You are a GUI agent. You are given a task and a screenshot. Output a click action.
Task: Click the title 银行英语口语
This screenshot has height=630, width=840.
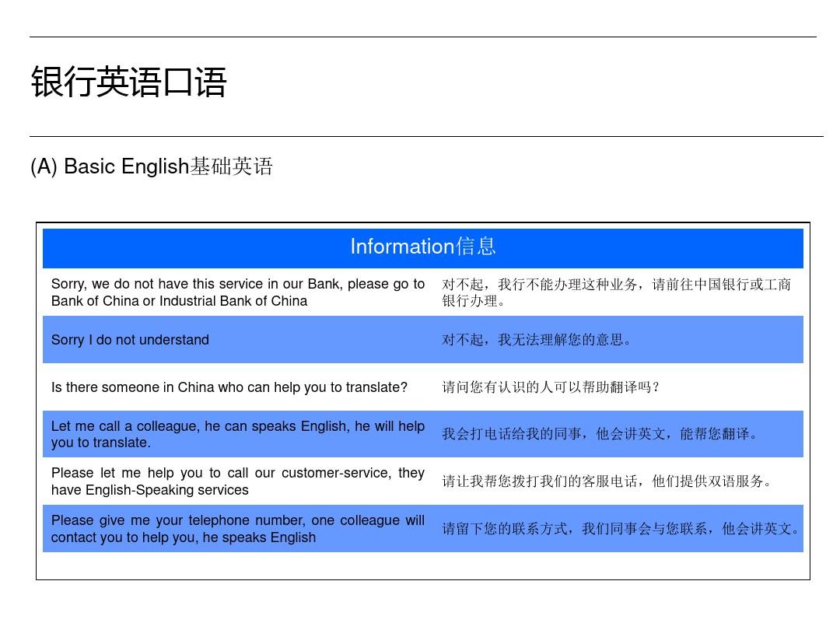(x=128, y=82)
